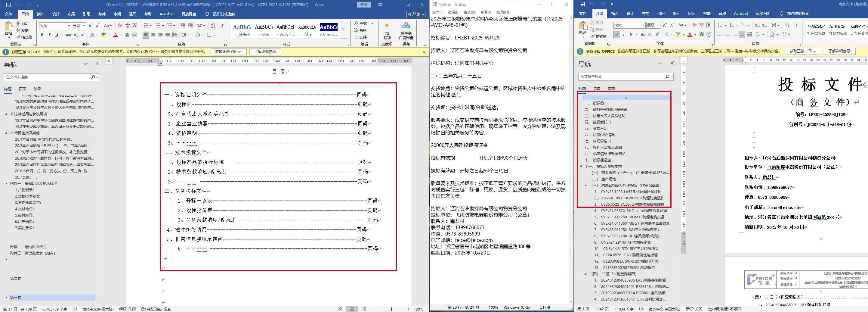Open font size dropdown 四号 in right Word
The height and width of the screenshot is (312, 868).
coord(658,25)
